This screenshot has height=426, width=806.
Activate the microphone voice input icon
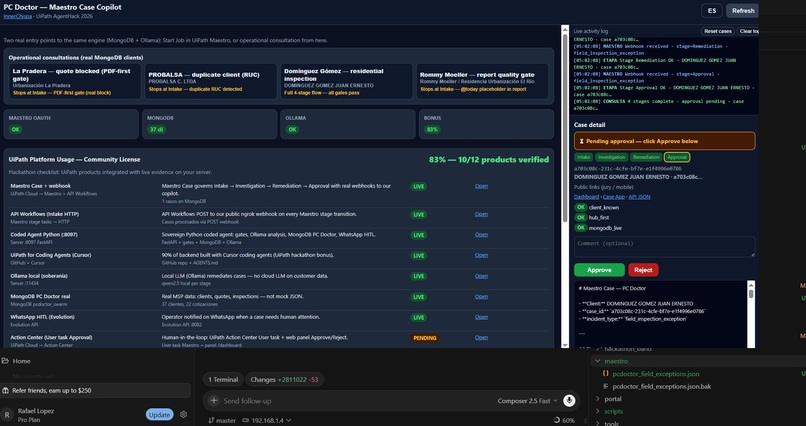pos(569,400)
